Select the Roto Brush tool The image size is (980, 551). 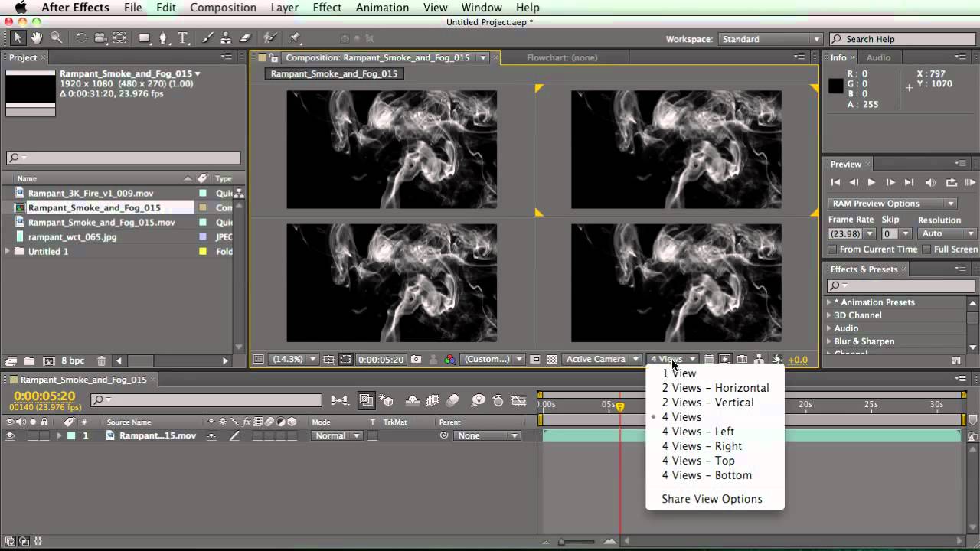[x=270, y=37]
